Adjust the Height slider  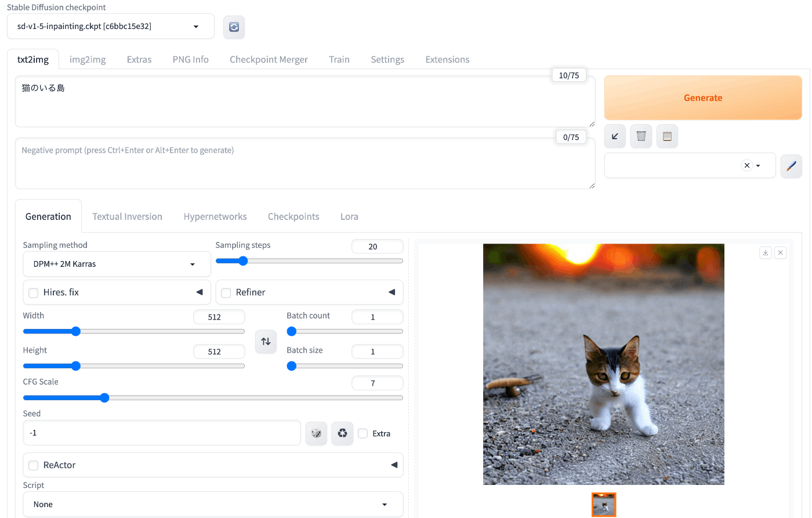pos(134,366)
